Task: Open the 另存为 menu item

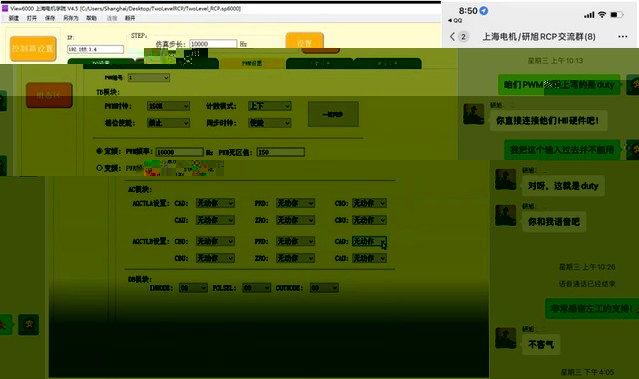Action: 71,18
